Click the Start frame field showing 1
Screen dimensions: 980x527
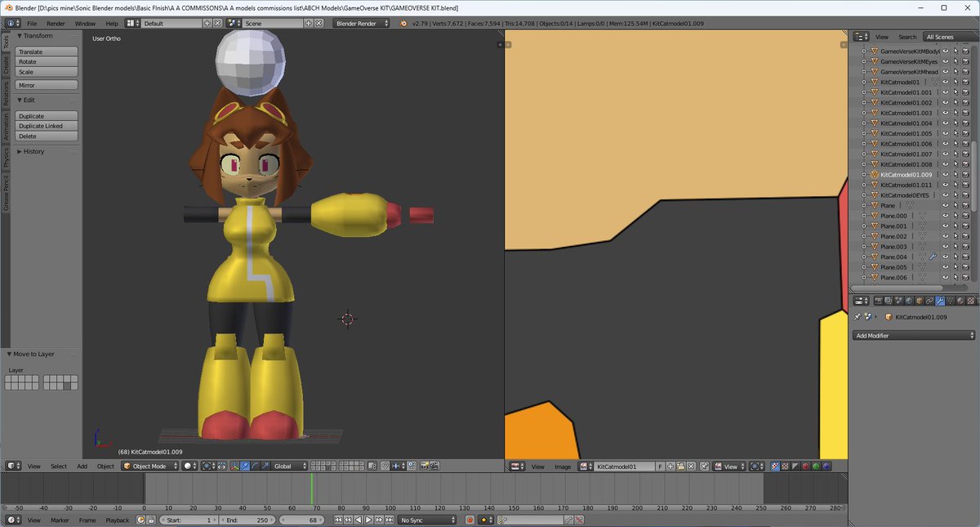[x=189, y=520]
